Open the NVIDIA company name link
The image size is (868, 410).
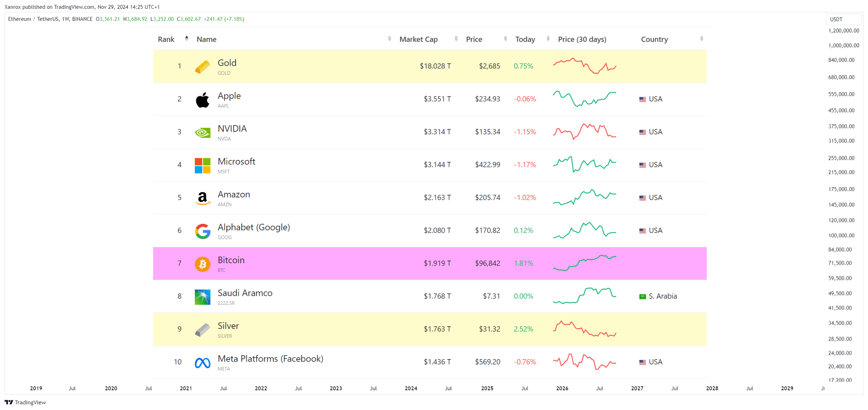232,129
